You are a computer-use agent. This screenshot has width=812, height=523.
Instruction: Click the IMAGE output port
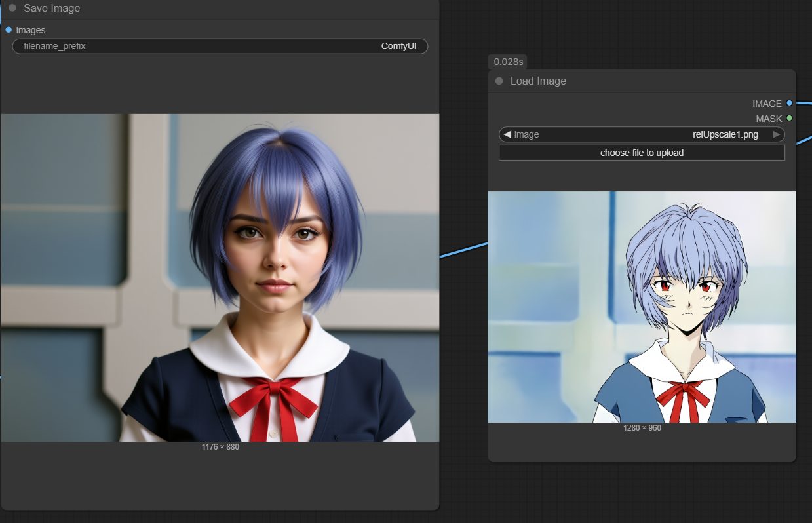pyautogui.click(x=789, y=104)
